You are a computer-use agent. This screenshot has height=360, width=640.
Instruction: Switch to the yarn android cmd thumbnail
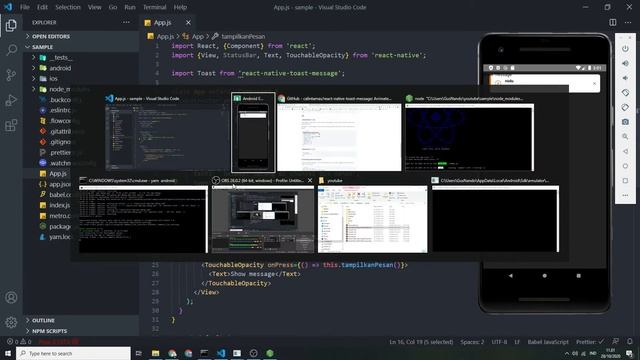143,215
